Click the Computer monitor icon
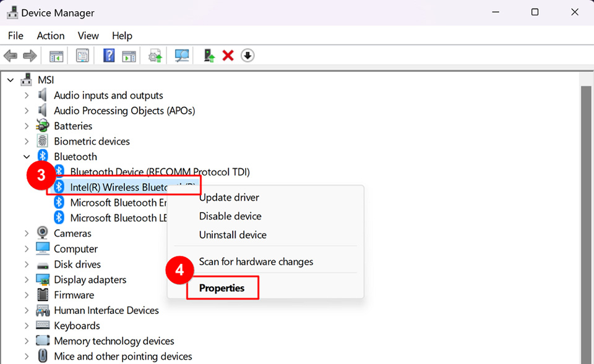Image resolution: width=594 pixels, height=364 pixels. tap(43, 248)
